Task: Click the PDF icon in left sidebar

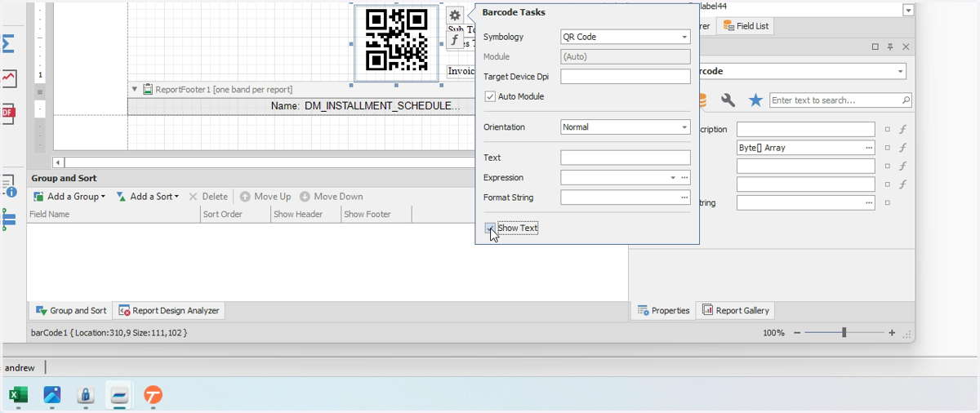Action: [8, 114]
